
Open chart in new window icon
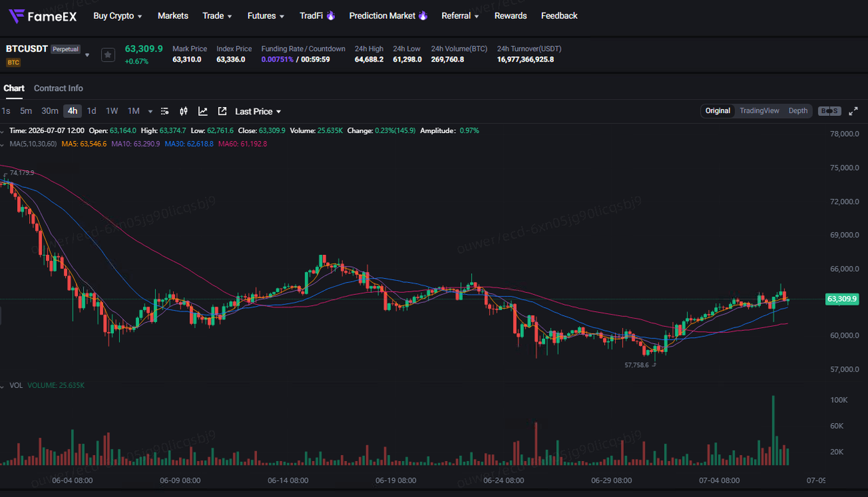tap(222, 111)
